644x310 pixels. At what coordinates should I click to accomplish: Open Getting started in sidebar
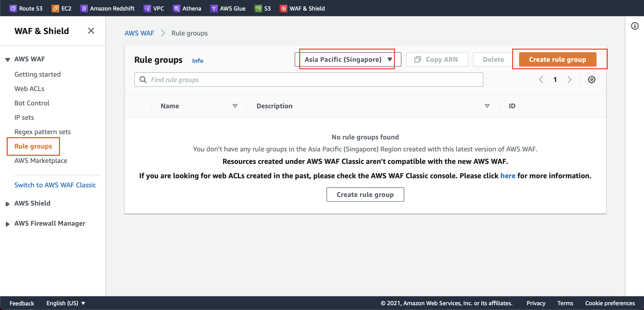point(37,75)
